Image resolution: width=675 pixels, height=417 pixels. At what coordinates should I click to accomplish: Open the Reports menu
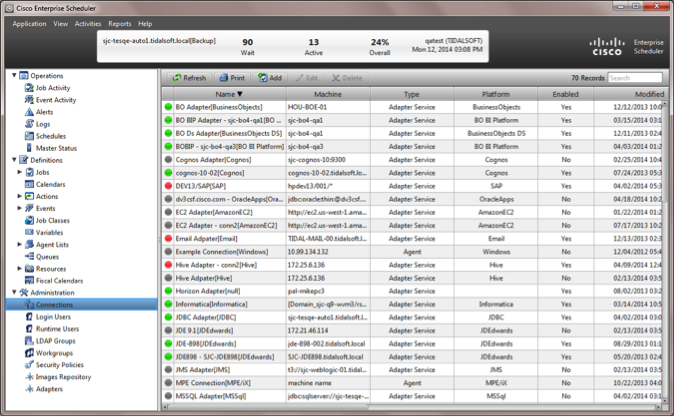pos(119,23)
